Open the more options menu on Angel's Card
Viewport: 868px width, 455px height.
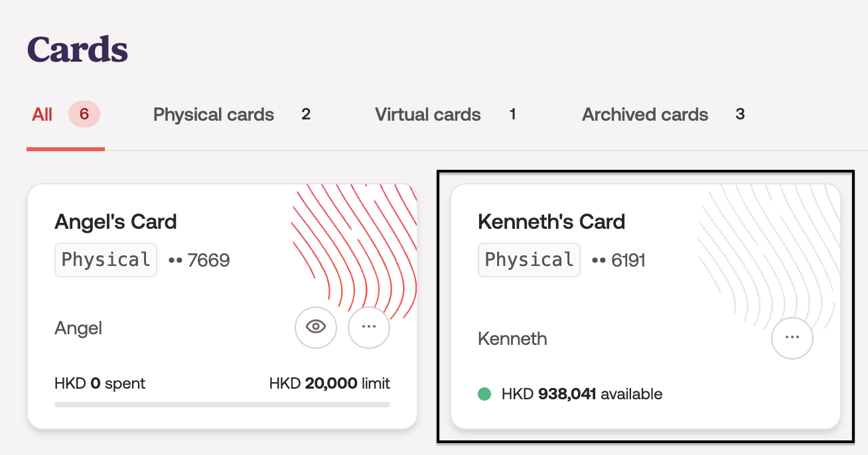(369, 327)
